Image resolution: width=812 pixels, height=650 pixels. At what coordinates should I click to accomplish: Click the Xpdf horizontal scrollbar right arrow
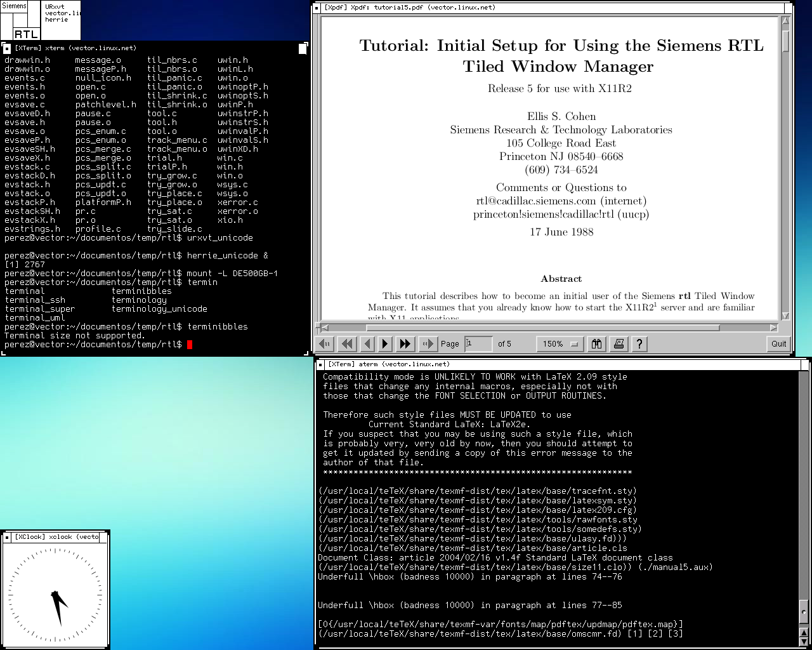(773, 328)
